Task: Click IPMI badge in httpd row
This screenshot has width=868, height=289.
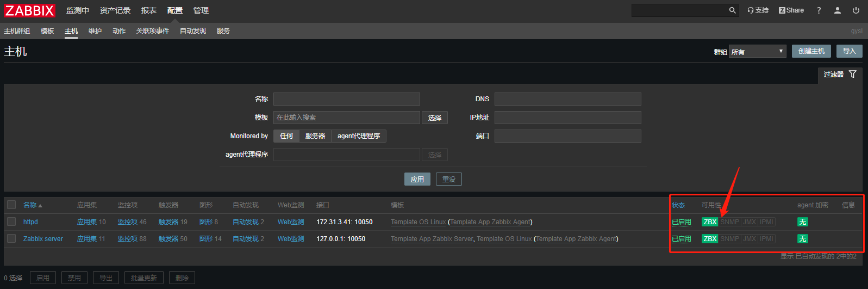Action: pos(767,222)
